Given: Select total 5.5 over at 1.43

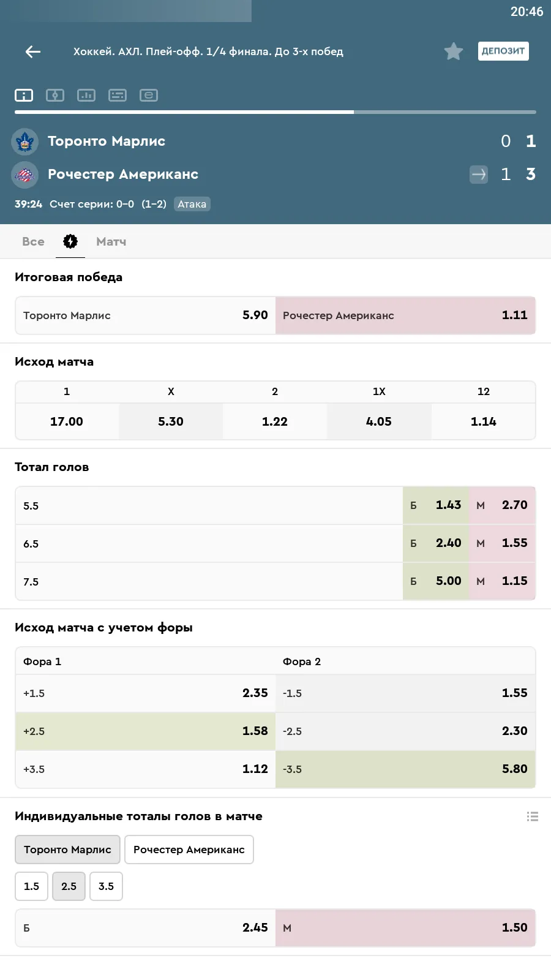Looking at the screenshot, I should click(x=436, y=505).
